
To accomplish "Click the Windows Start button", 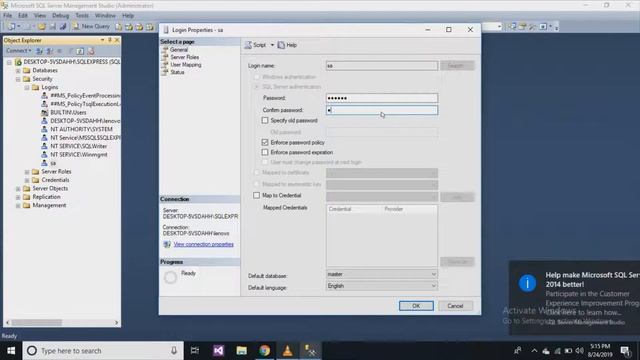I will click(x=11, y=351).
